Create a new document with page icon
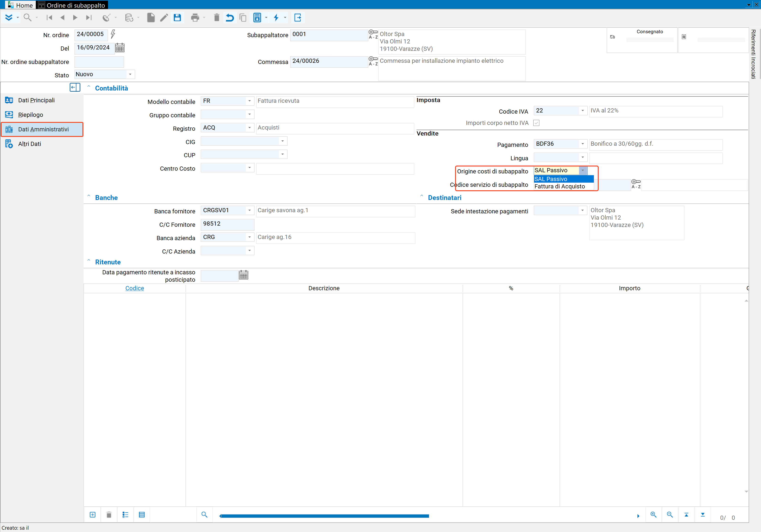 151,18
